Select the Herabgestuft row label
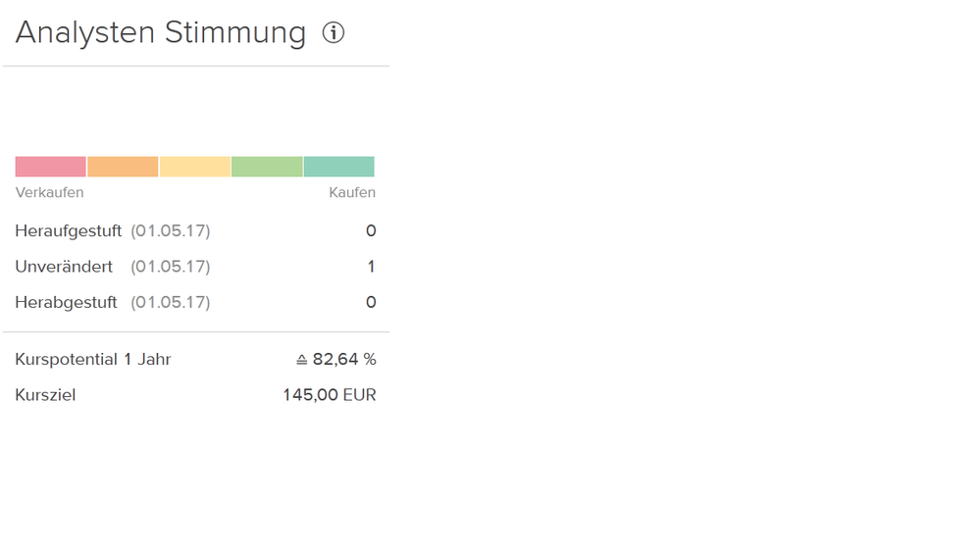This screenshot has height=551, width=980. pyautogui.click(x=66, y=302)
